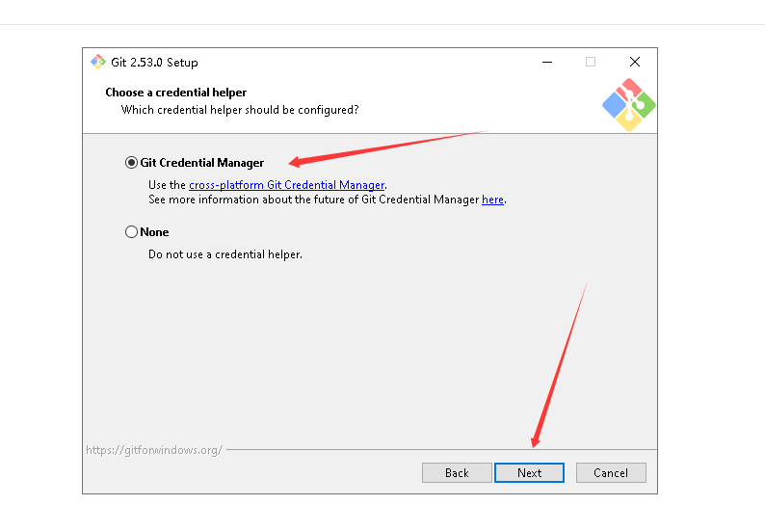765x532 pixels.
Task: Cancel the Git installation
Action: pyautogui.click(x=611, y=473)
